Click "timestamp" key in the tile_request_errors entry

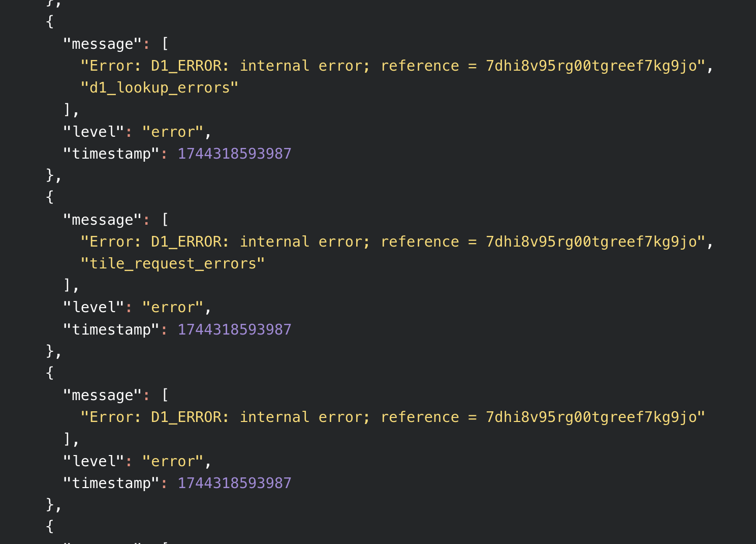tap(111, 329)
